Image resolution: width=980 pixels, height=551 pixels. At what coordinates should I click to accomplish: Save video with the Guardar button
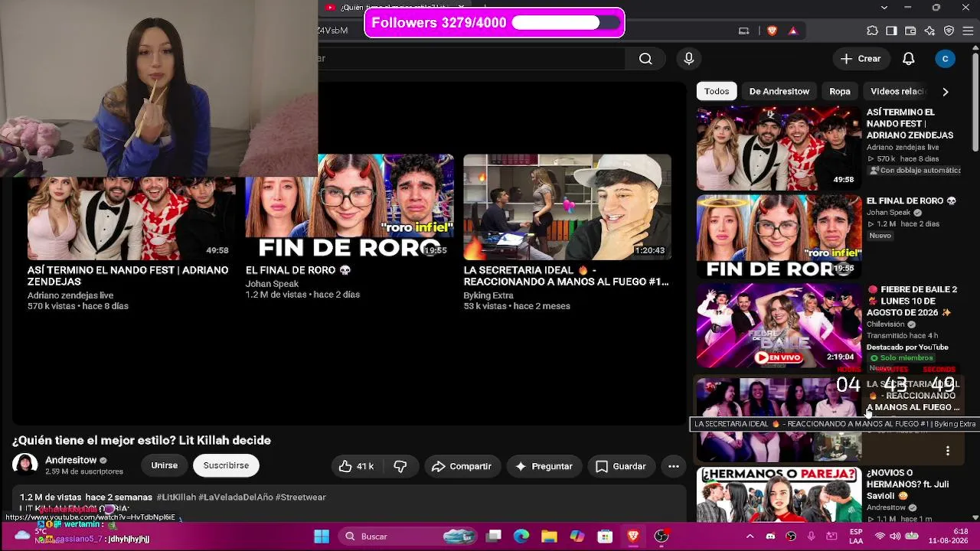pyautogui.click(x=621, y=466)
